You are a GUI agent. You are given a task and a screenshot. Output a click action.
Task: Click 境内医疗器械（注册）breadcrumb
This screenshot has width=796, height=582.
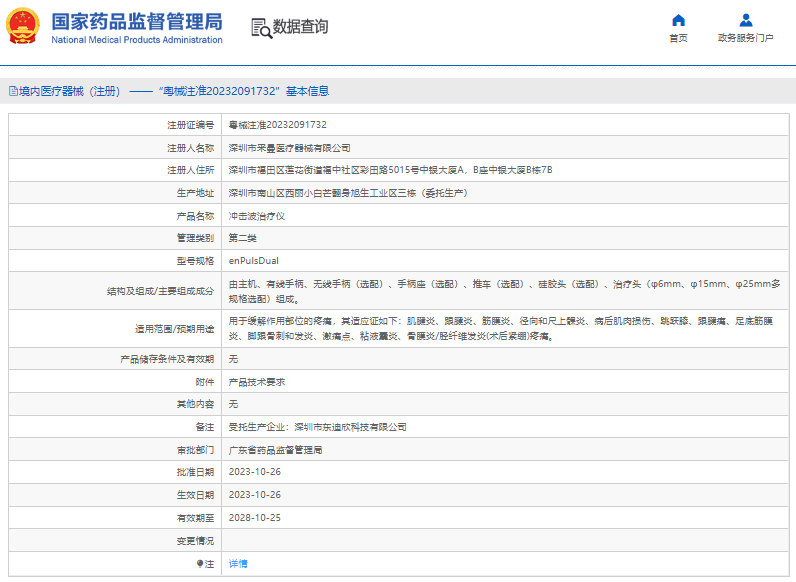click(70, 91)
